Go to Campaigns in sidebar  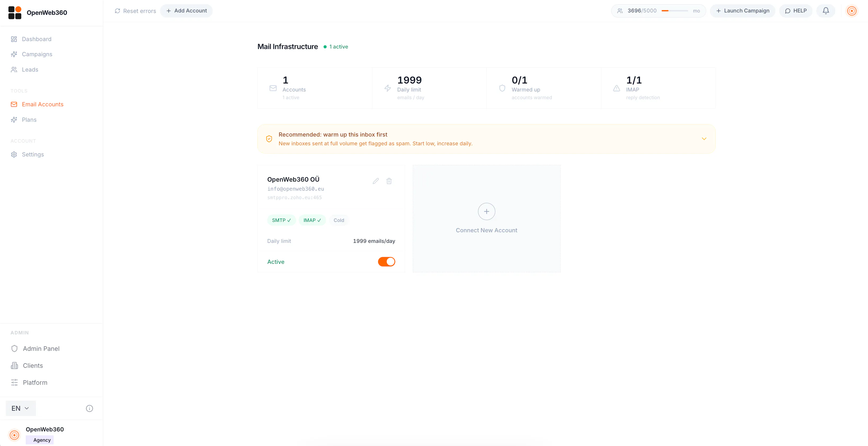(37, 54)
